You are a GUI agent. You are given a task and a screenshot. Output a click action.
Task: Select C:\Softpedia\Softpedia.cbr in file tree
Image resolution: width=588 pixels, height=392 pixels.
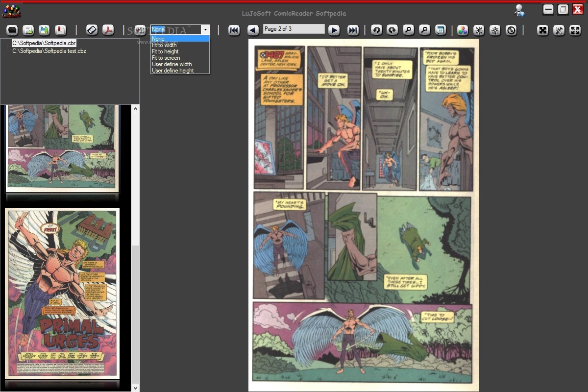point(44,44)
